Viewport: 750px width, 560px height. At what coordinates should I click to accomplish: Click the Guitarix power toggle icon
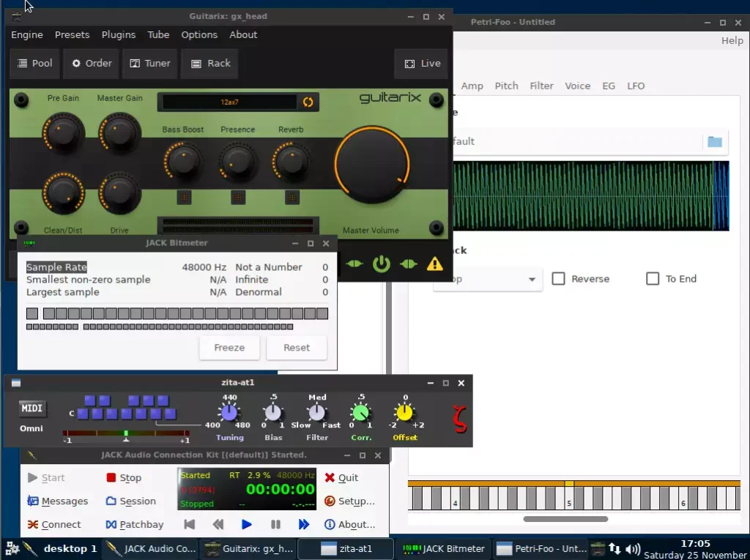pos(381,264)
